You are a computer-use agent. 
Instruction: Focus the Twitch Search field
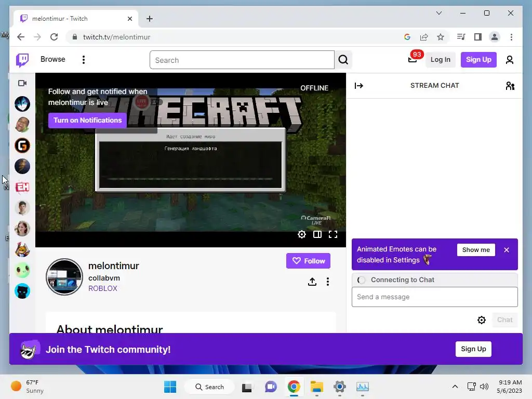click(x=242, y=60)
